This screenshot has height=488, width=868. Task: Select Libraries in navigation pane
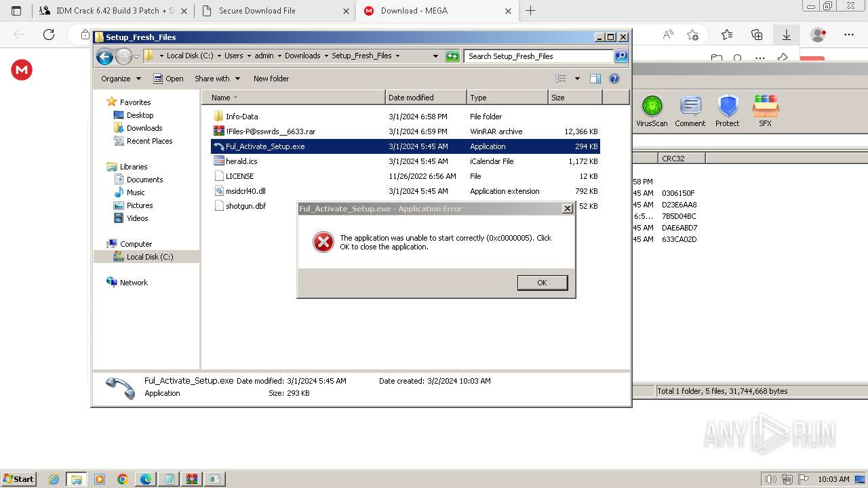[134, 167]
